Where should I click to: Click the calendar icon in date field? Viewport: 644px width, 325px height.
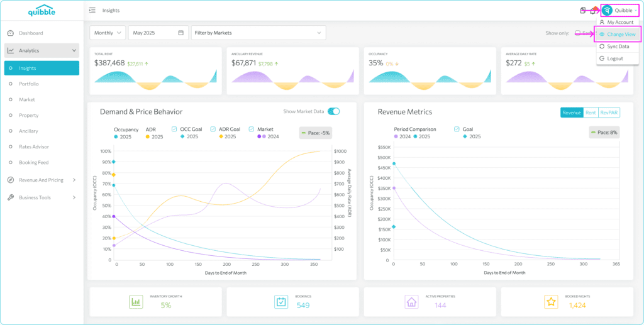[180, 33]
